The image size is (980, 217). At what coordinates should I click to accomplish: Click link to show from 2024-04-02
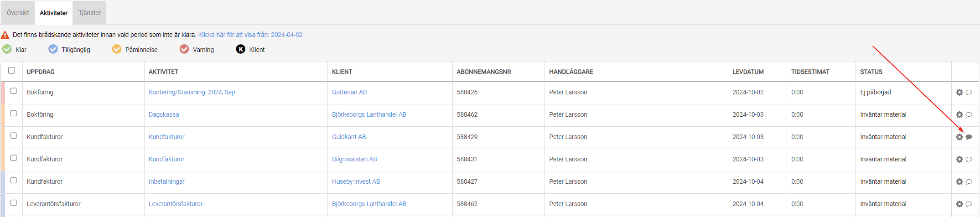coord(250,35)
